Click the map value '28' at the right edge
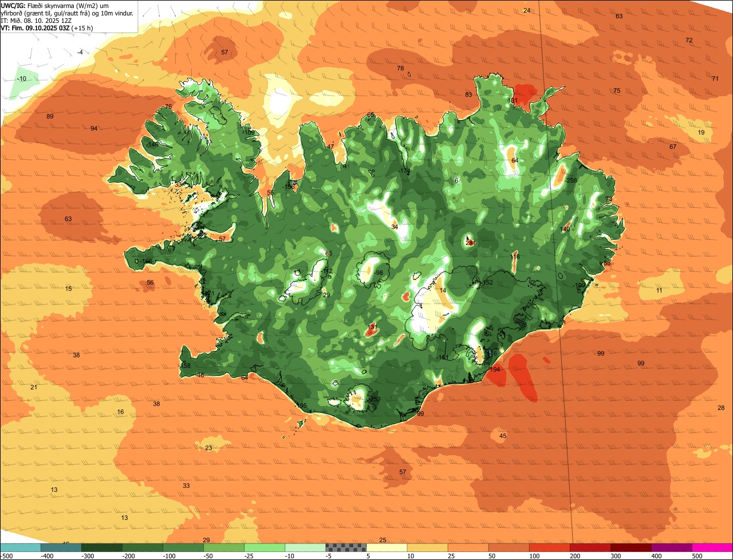The width and height of the screenshot is (733, 560). click(x=721, y=408)
